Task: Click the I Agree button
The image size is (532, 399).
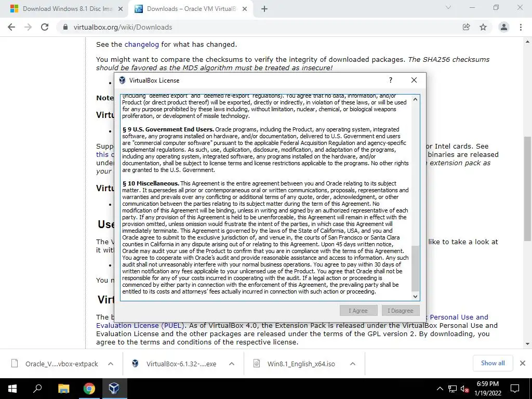Action: pyautogui.click(x=358, y=311)
